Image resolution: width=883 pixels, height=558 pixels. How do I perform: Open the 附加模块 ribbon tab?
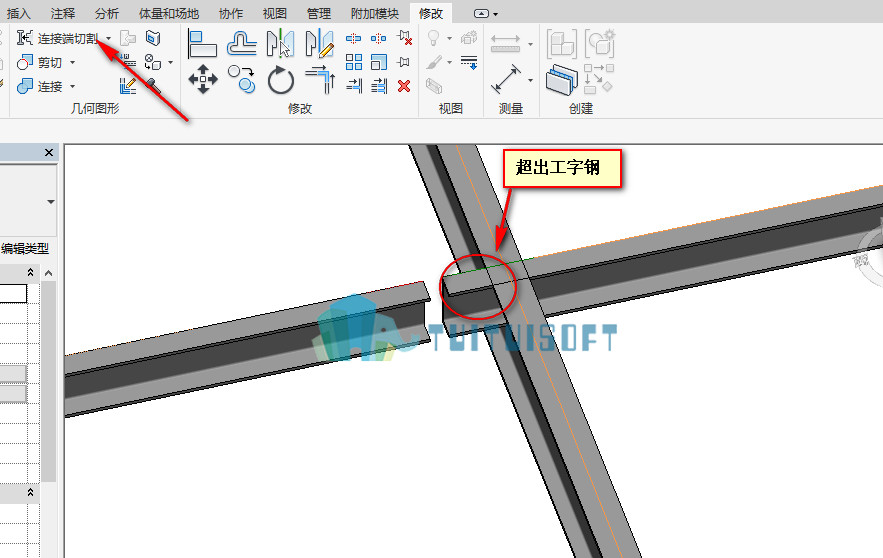click(x=374, y=13)
